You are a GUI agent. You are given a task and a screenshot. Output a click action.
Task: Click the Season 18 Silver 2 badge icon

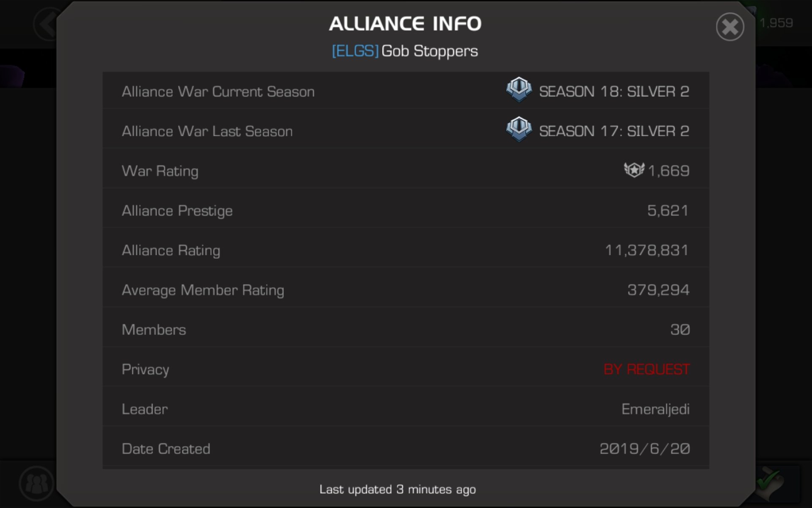pyautogui.click(x=519, y=89)
